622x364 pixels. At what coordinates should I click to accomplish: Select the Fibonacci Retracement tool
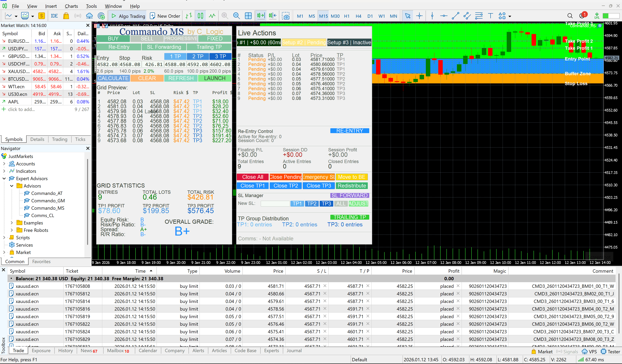(x=479, y=16)
